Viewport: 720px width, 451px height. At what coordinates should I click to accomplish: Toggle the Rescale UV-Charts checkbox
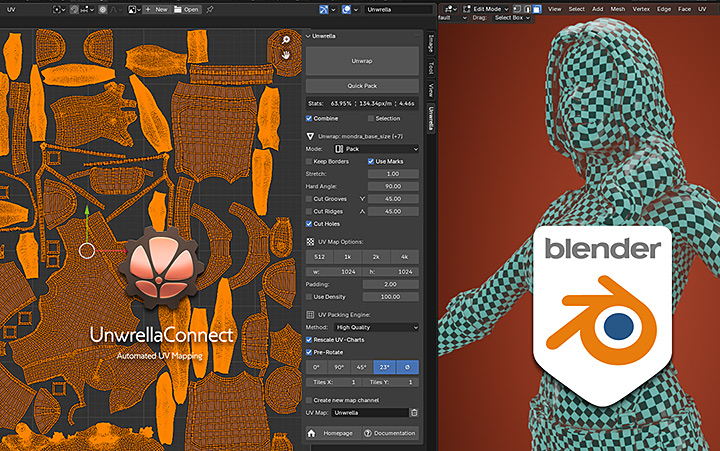click(x=309, y=340)
